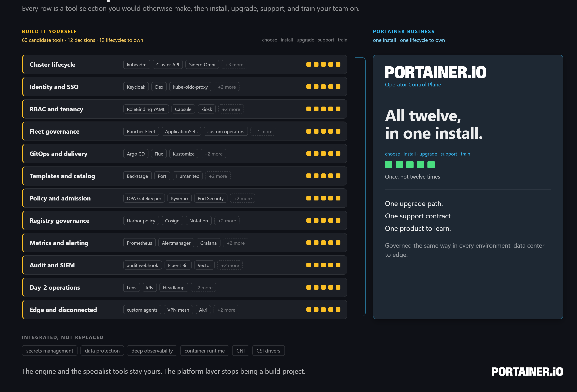Expand +2 more in Policy and admission row
The width and height of the screenshot is (577, 392).
243,198
